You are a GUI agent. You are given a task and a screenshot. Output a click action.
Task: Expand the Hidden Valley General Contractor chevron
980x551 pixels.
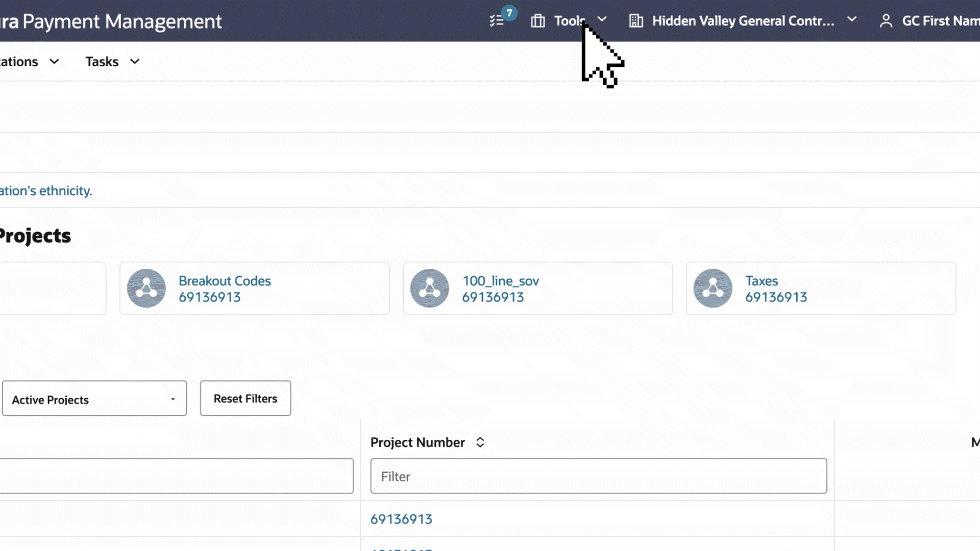coord(852,19)
